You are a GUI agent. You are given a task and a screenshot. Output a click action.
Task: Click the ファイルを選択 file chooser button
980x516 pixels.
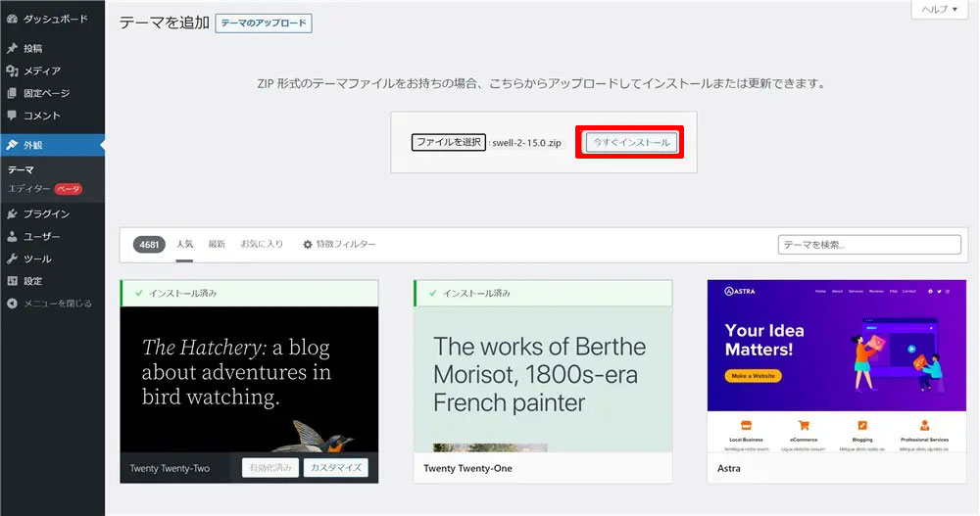click(448, 143)
